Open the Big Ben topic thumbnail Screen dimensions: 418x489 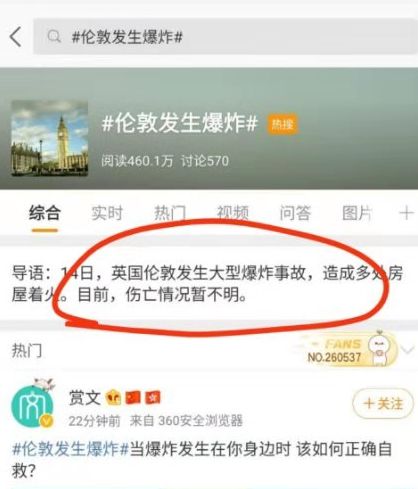coord(50,138)
